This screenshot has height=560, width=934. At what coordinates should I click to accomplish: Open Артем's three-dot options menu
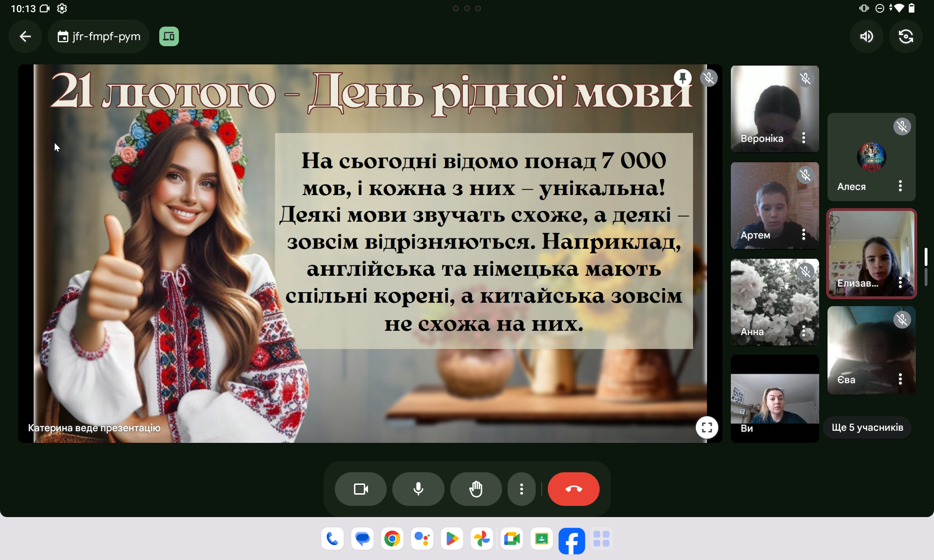[804, 234]
